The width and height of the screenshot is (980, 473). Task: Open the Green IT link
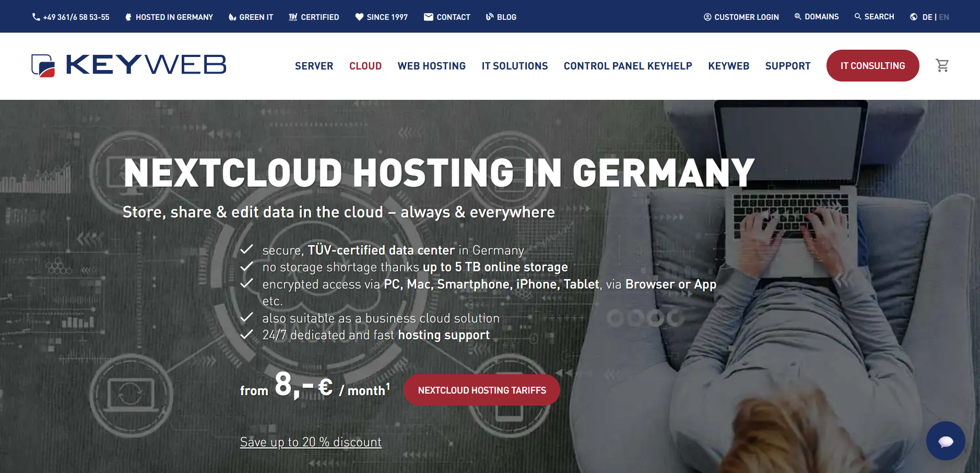[x=256, y=17]
